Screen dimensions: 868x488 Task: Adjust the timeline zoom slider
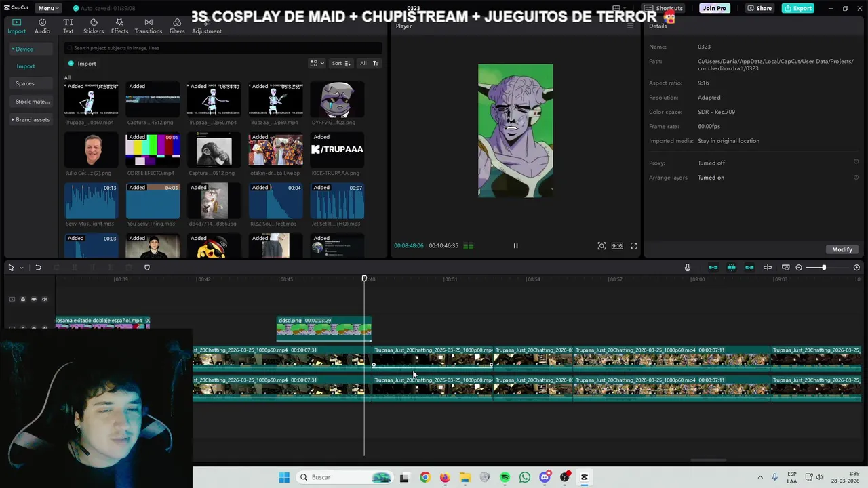pyautogui.click(x=824, y=268)
